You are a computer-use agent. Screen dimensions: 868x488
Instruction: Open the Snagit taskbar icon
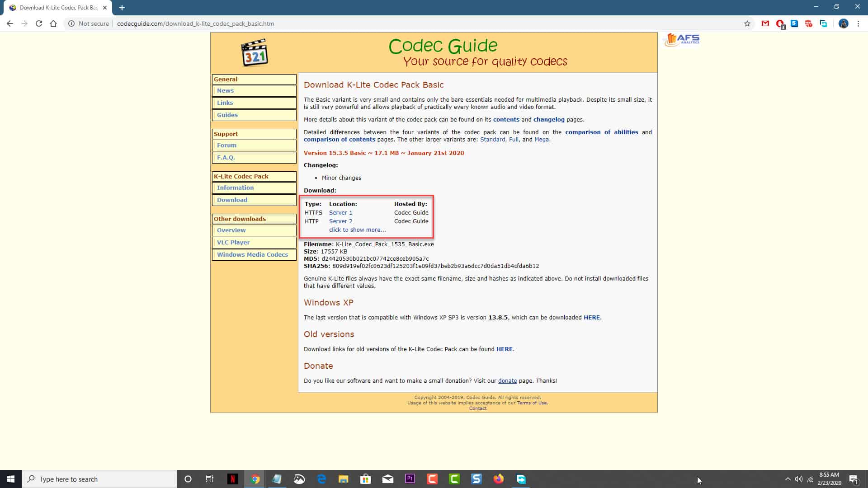476,479
